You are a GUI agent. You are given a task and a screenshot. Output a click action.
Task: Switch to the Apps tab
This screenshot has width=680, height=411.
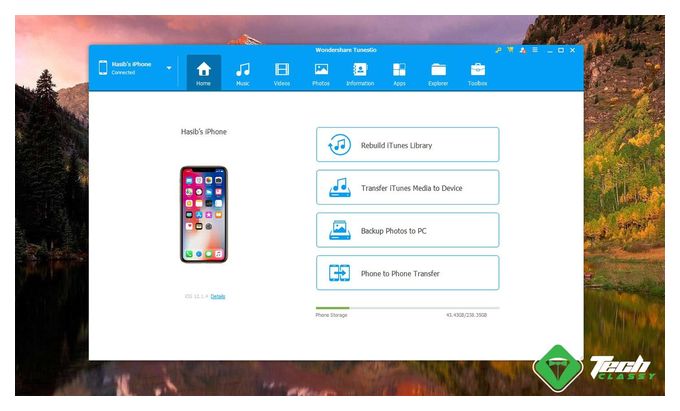tap(399, 72)
